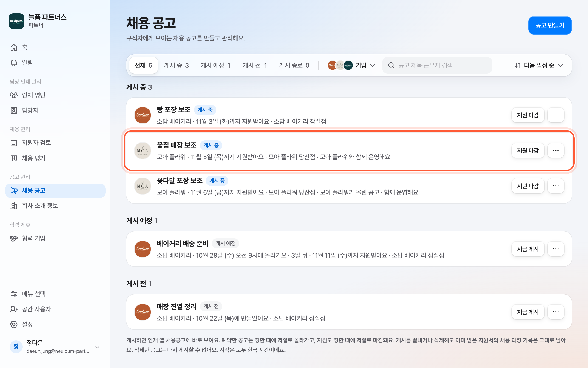Open 설정 settings in sidebar
The width and height of the screenshot is (588, 368).
point(55,324)
